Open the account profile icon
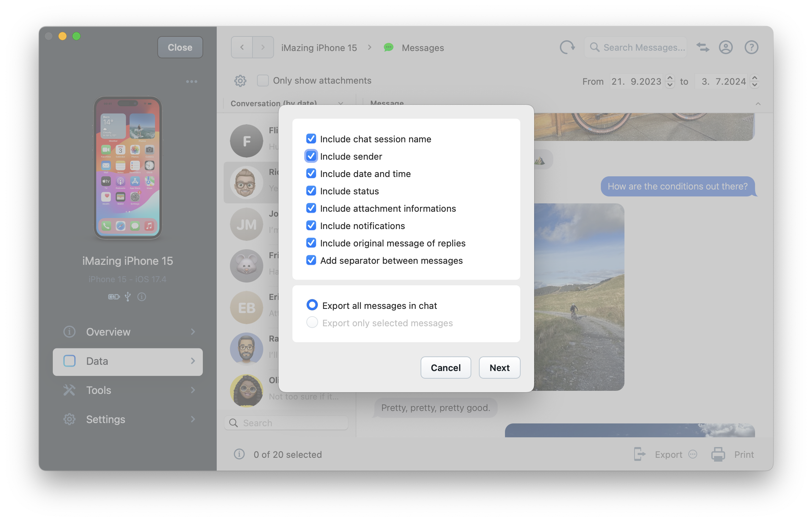This screenshot has width=812, height=522. coord(726,47)
